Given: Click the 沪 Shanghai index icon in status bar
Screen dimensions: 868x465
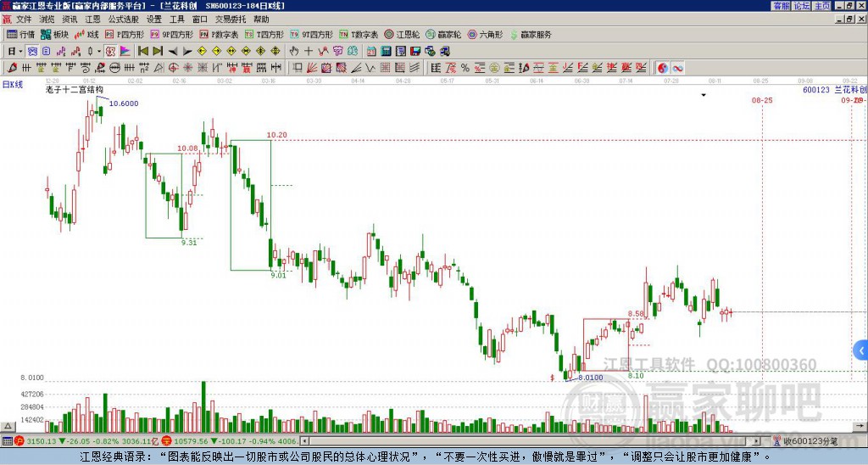Looking at the screenshot, I should 20,441.
